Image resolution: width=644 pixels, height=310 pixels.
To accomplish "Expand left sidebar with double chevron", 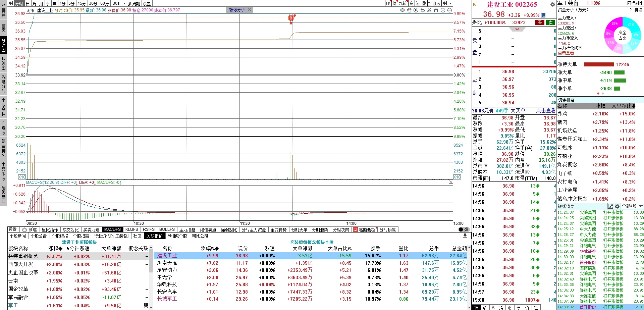I will pyautogui.click(x=3, y=5).
